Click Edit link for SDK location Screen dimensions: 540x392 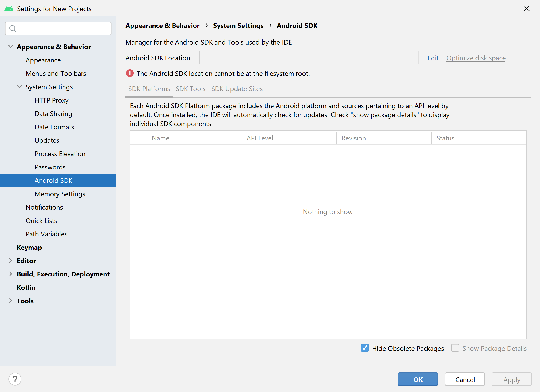[x=433, y=58]
